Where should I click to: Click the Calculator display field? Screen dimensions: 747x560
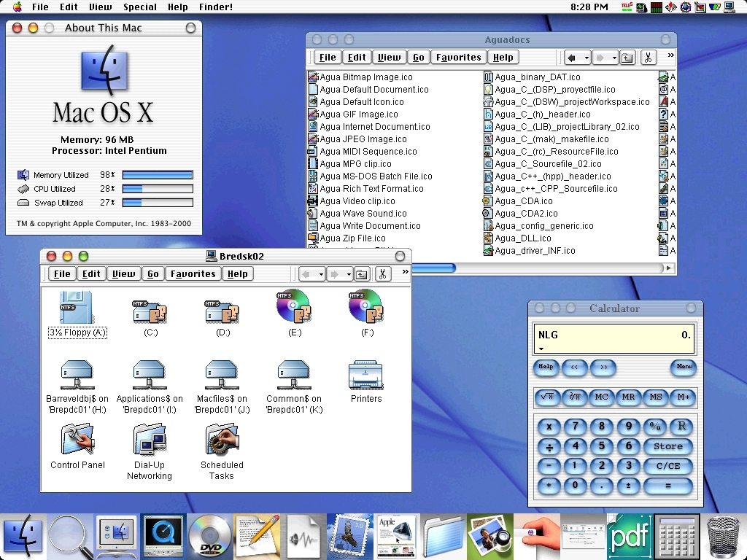(614, 338)
